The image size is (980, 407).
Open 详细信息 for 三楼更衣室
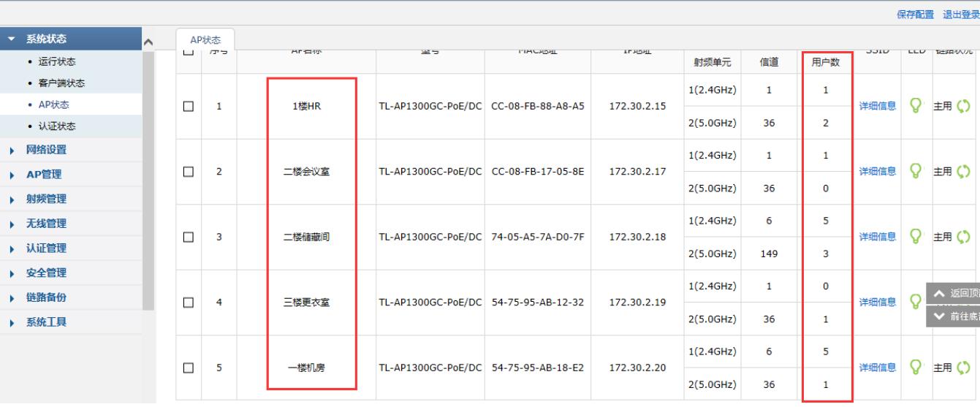(878, 302)
